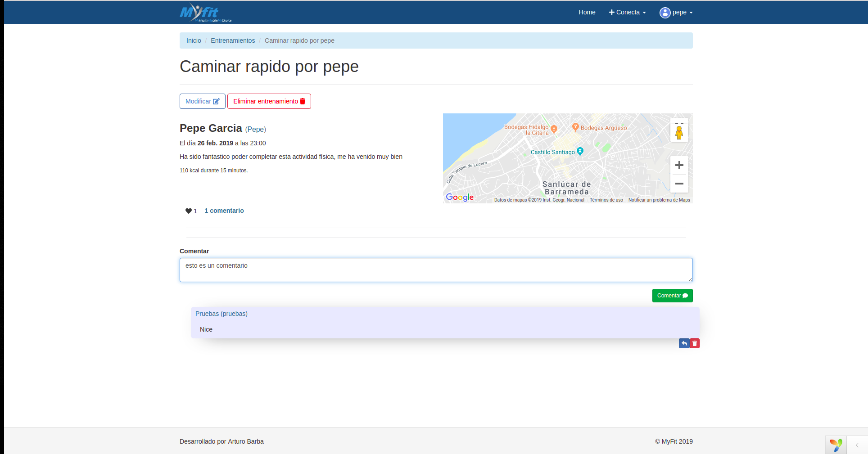This screenshot has height=454, width=868.
Task: Like the workout with heart icon
Action: click(x=189, y=211)
